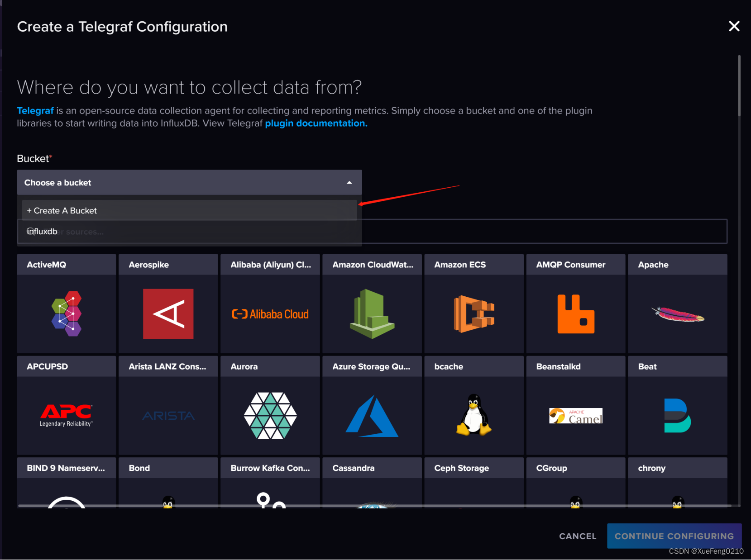This screenshot has width=751, height=560.
Task: Select the Beanstalkd Camel logo
Action: click(x=576, y=416)
